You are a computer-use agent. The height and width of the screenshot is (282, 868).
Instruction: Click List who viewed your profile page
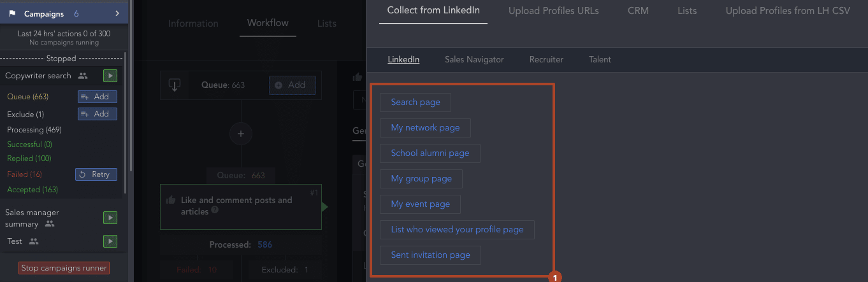tap(457, 229)
